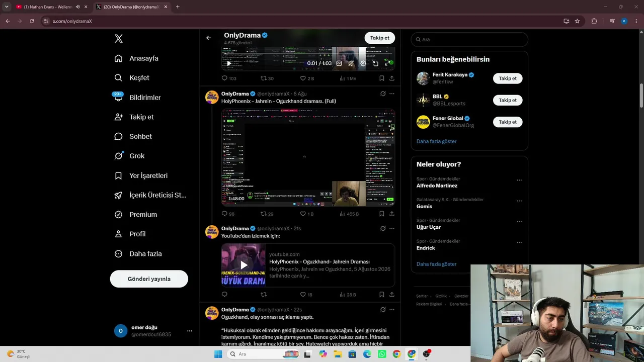Viewport: 644px width, 362px height.
Task: Bookmark this page with the star icon
Action: pyautogui.click(x=577, y=21)
